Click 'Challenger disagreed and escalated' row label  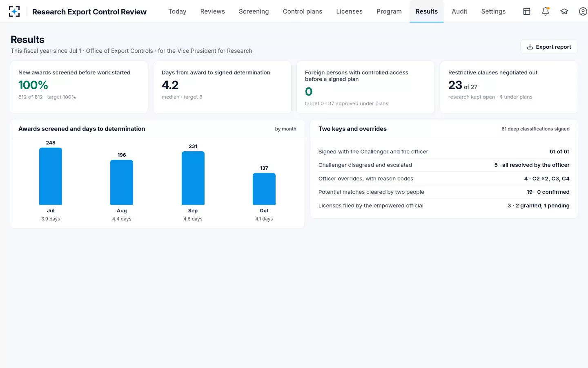365,165
